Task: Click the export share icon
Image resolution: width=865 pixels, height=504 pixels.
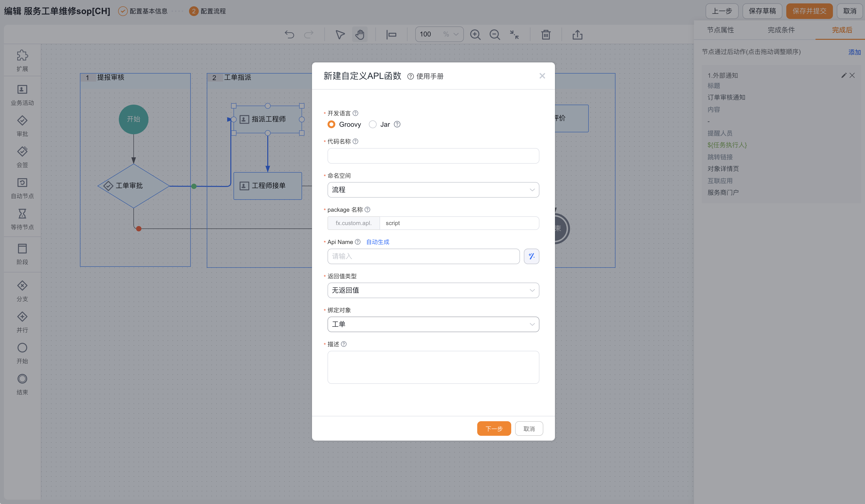Action: [577, 34]
